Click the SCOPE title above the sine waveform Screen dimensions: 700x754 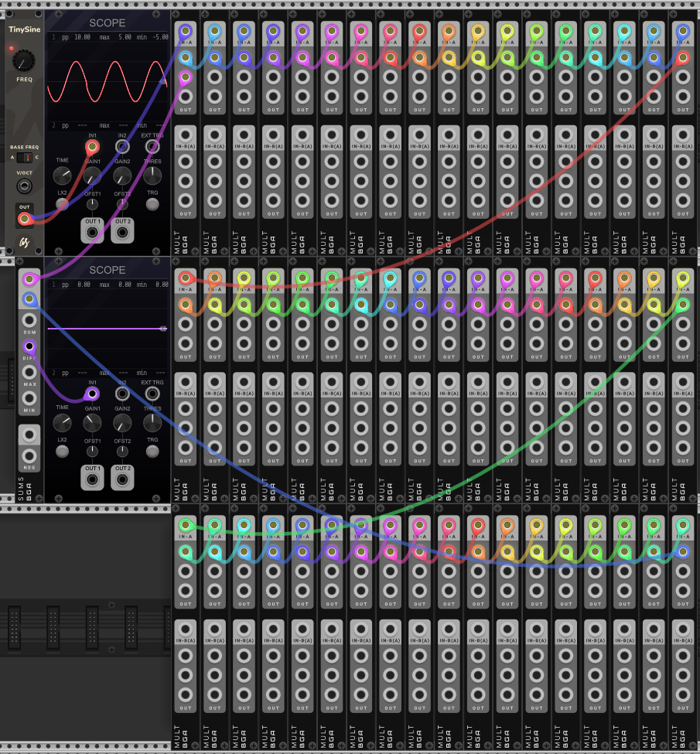pos(108,22)
